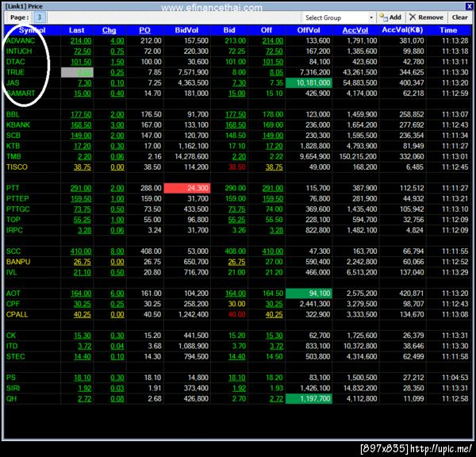Select the KTB symbol
Viewport: 476px width, 457px height.
click(13, 146)
